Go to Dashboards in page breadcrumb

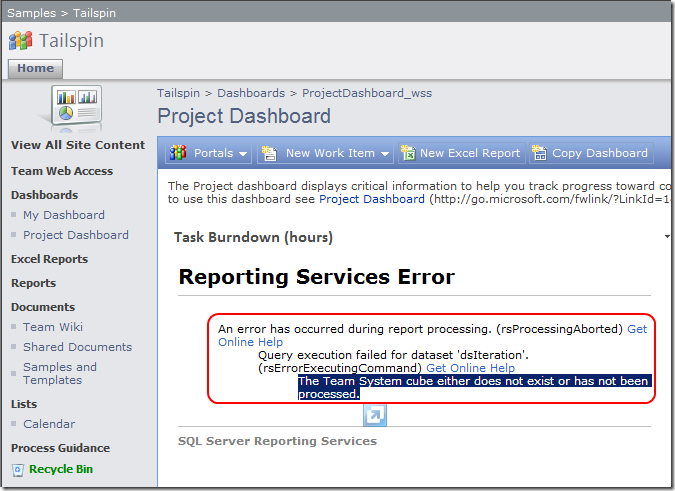click(251, 93)
